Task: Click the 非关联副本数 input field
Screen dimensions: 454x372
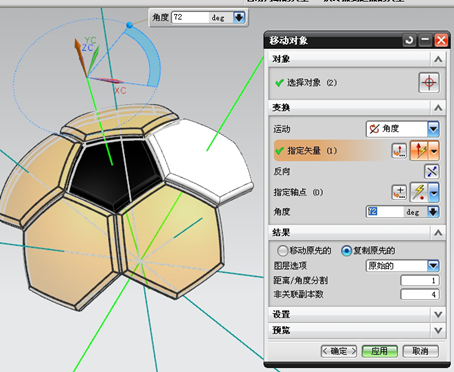Action: [x=420, y=294]
